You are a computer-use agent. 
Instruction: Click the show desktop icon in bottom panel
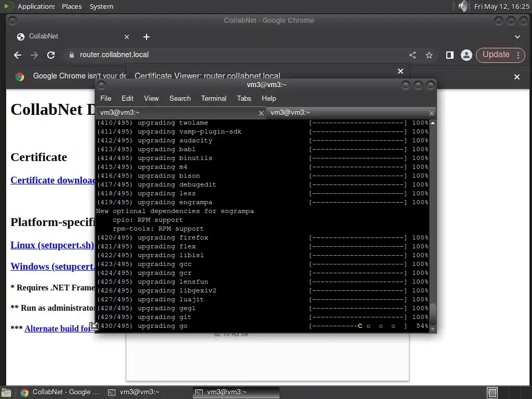pos(6,393)
